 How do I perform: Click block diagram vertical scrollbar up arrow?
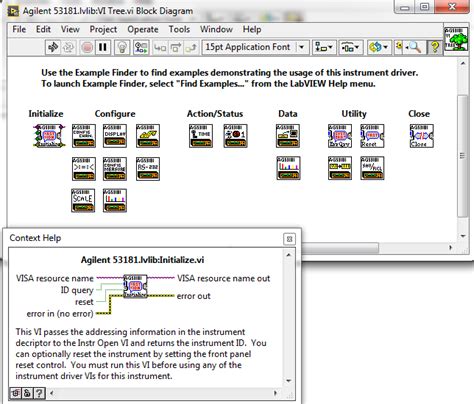coord(463,63)
